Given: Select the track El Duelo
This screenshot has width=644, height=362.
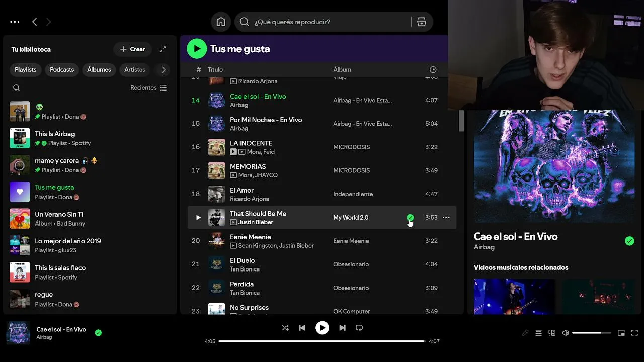Looking at the screenshot, I should pyautogui.click(x=322, y=264).
